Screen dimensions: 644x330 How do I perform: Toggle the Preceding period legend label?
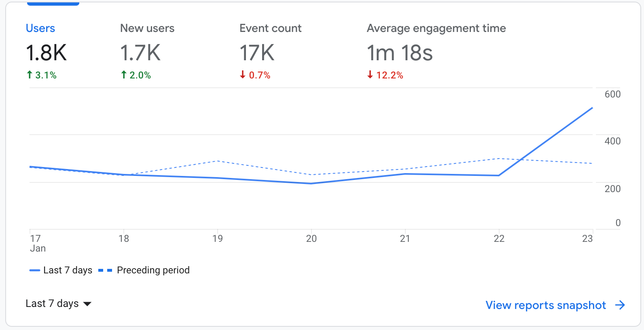coord(153,270)
